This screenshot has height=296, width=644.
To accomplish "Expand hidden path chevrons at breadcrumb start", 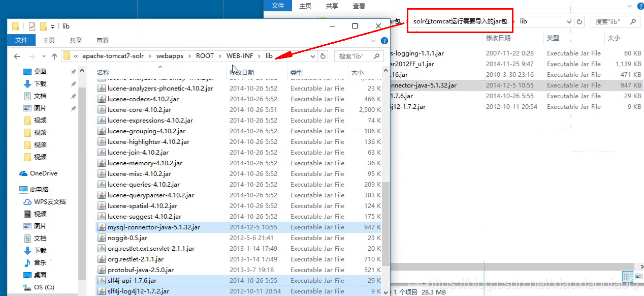I will 76,56.
